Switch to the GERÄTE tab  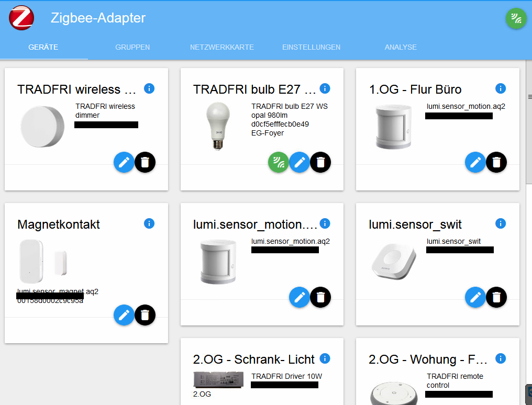click(x=43, y=47)
